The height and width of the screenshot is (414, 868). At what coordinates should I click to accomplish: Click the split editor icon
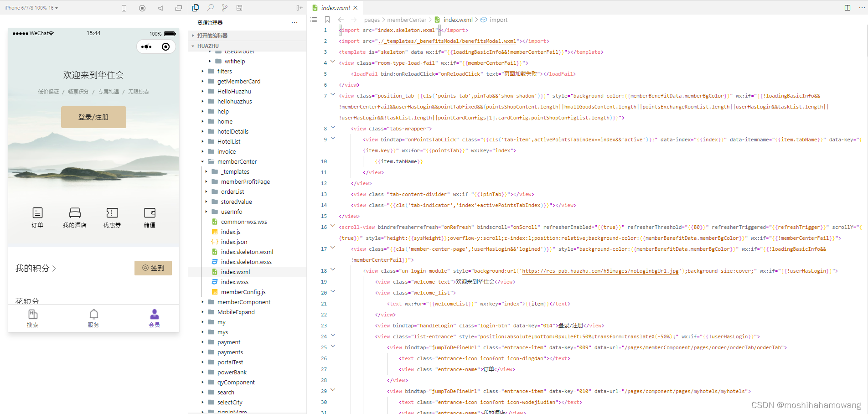click(847, 8)
